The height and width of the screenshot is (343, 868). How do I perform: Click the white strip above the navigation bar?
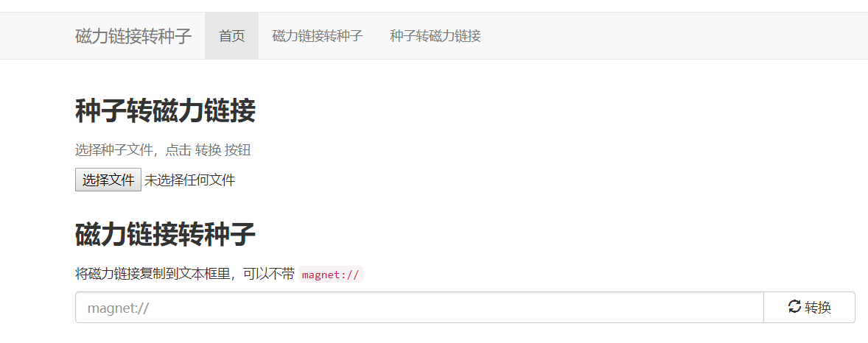434,6
